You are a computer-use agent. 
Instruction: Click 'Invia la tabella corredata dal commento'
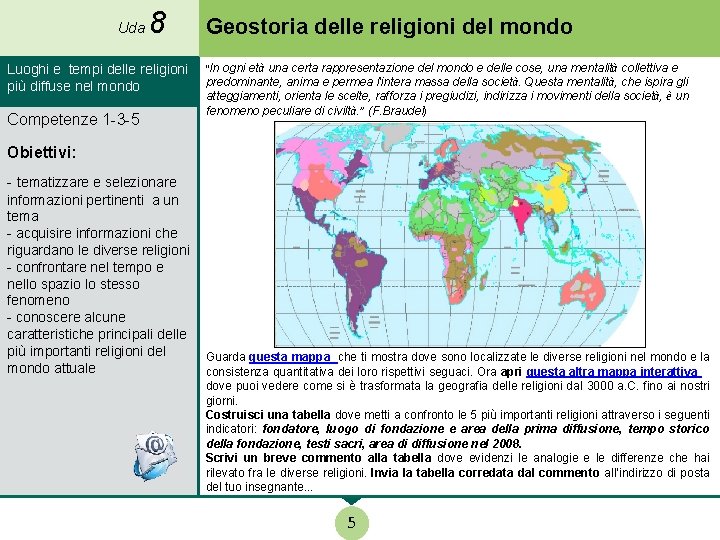[x=484, y=472]
